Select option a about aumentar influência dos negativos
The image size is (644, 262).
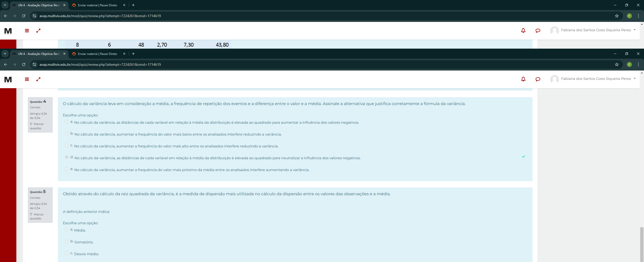67,122
